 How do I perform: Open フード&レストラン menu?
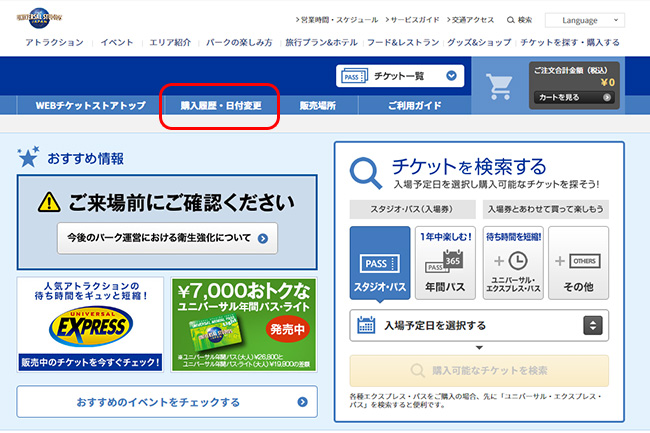pyautogui.click(x=403, y=43)
